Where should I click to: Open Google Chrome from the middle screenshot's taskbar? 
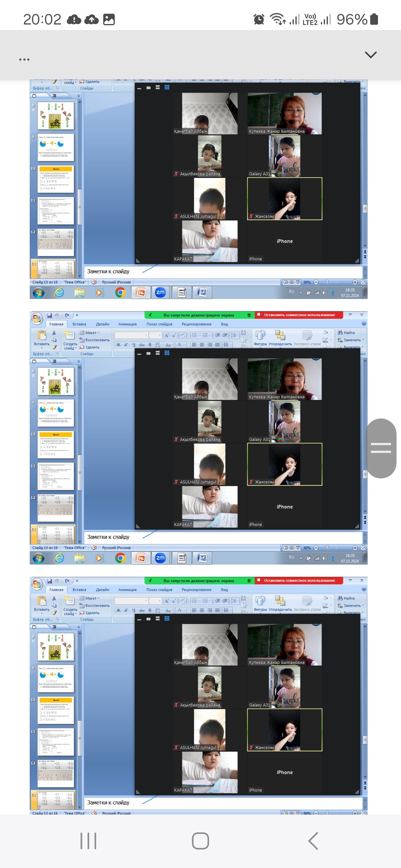(x=120, y=558)
